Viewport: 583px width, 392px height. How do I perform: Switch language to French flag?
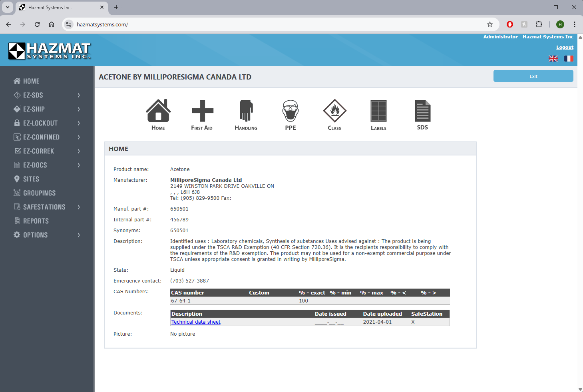569,59
